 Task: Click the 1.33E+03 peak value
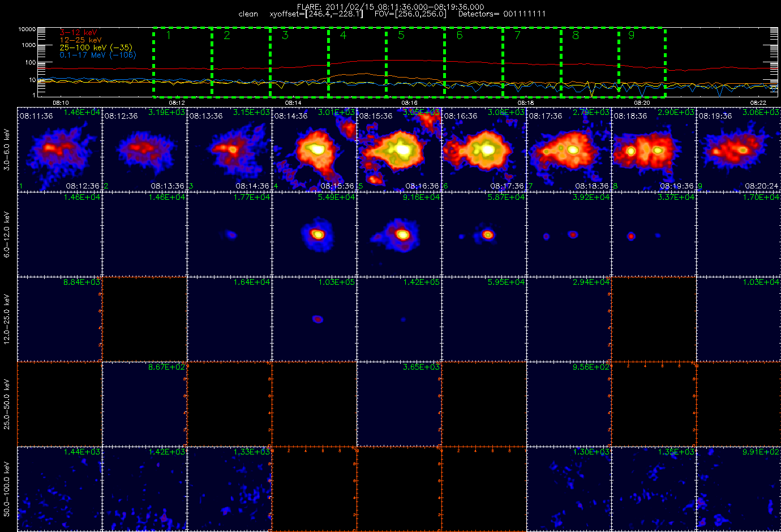click(x=252, y=452)
